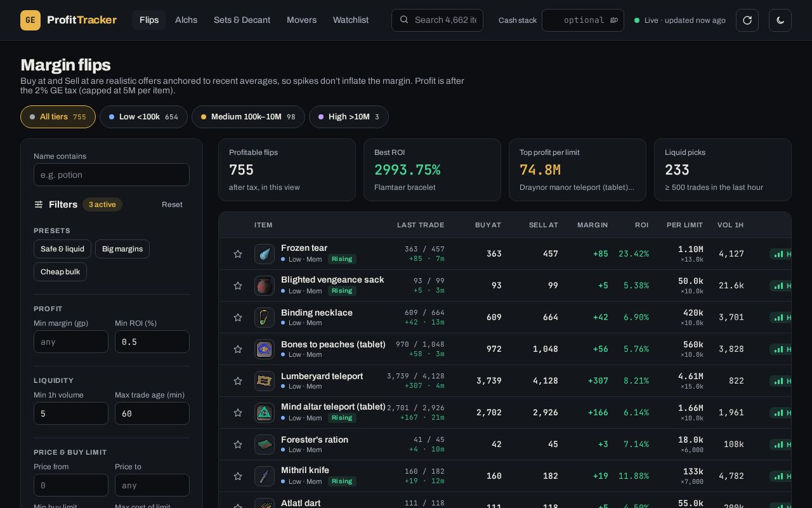Star the Mithril knife row
The width and height of the screenshot is (812, 508).
[x=238, y=476]
